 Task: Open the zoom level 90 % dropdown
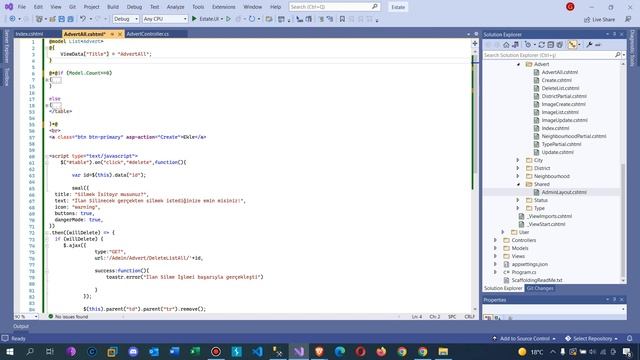[26, 317]
